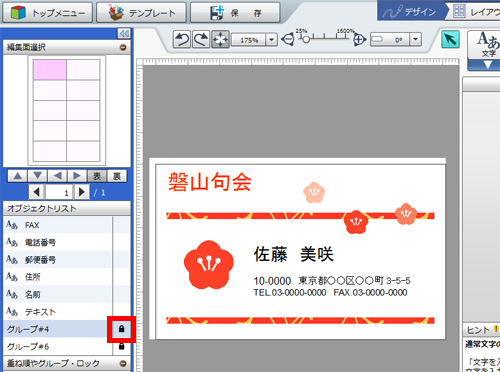This screenshot has width=500, height=372.
Task: Click the zoom out magnifier icon
Action: pyautogui.click(x=287, y=40)
